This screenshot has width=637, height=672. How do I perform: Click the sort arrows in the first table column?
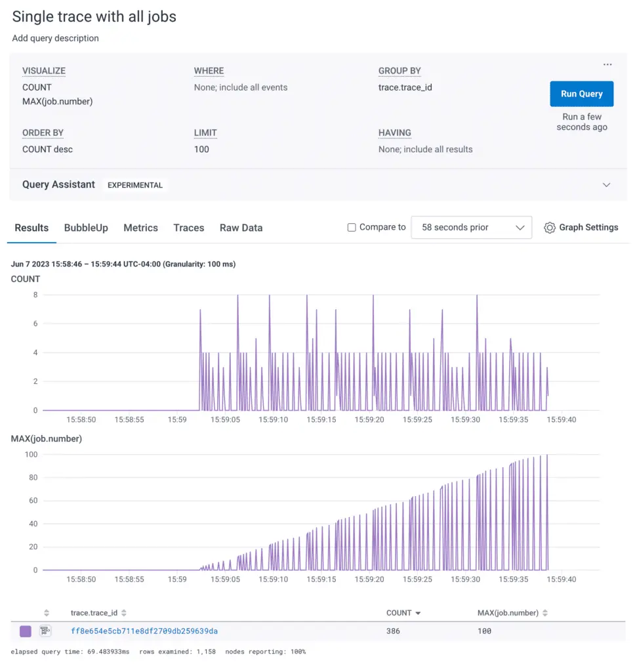click(47, 613)
